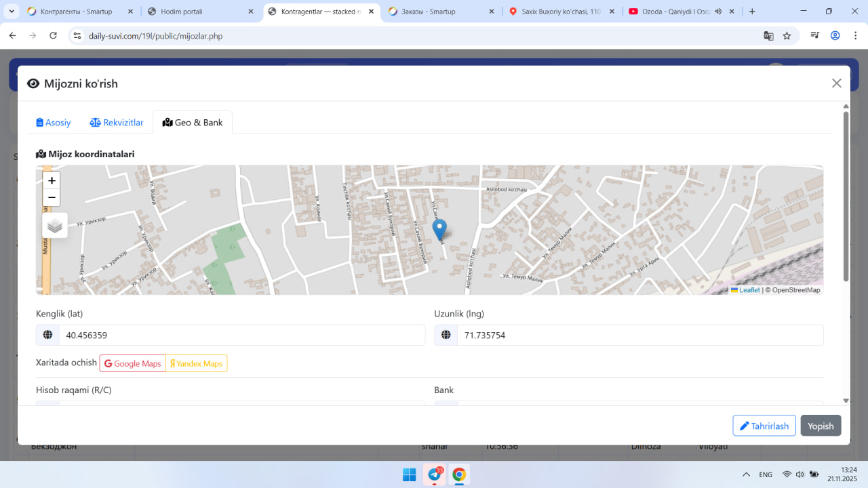Open the map layers control
Screen dimensions: 868x488
(55, 226)
